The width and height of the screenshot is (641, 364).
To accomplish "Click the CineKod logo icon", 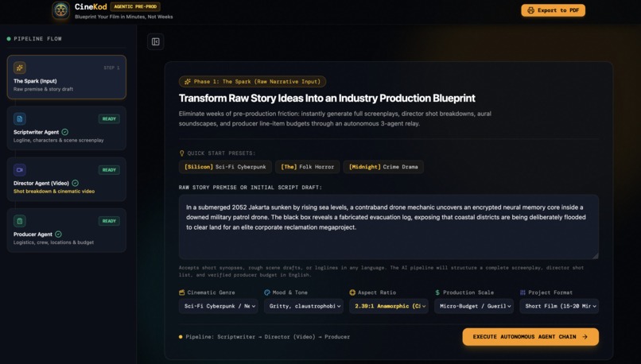I will 61,10.
